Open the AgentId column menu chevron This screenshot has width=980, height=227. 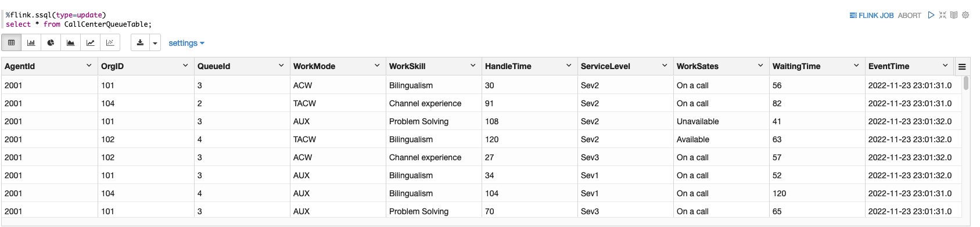89,66
